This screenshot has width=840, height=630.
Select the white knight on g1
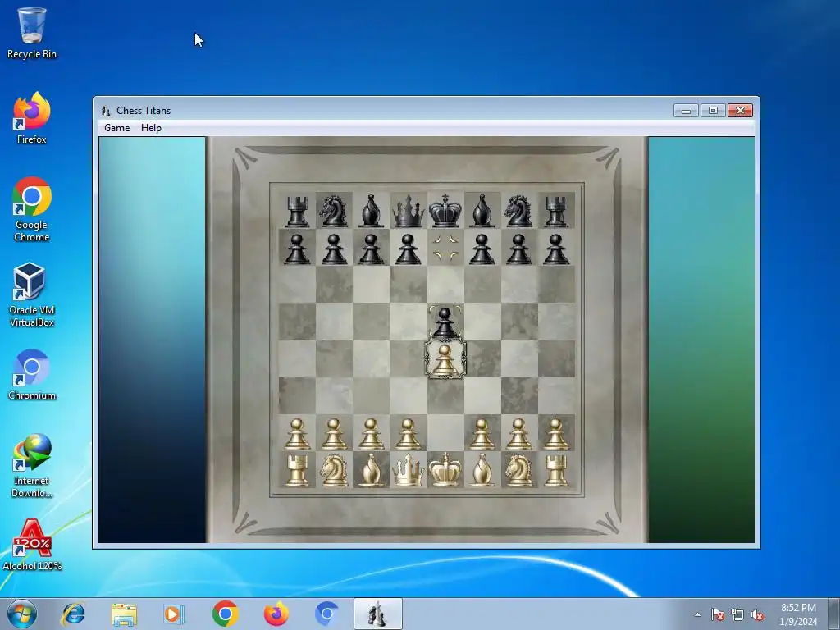(x=518, y=470)
